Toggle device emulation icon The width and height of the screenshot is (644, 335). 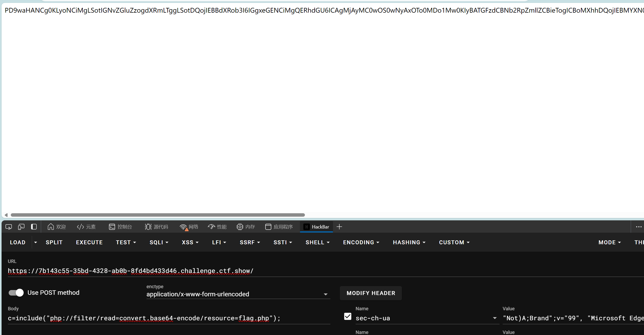pos(21,227)
